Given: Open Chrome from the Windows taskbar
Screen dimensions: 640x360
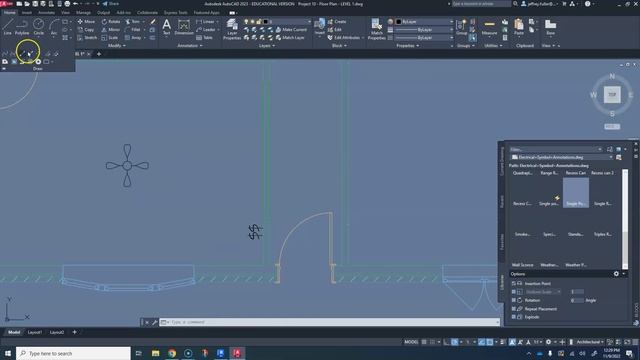Looking at the screenshot, I should point(172,353).
